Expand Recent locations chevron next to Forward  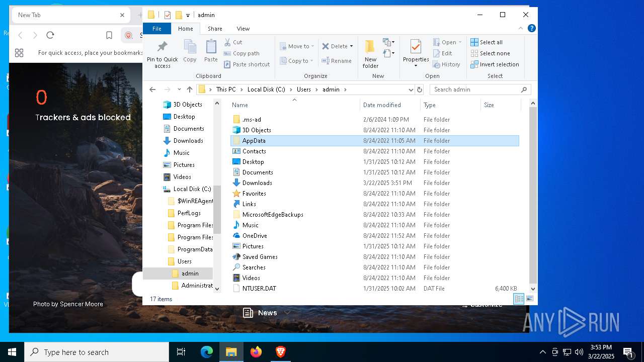click(179, 89)
